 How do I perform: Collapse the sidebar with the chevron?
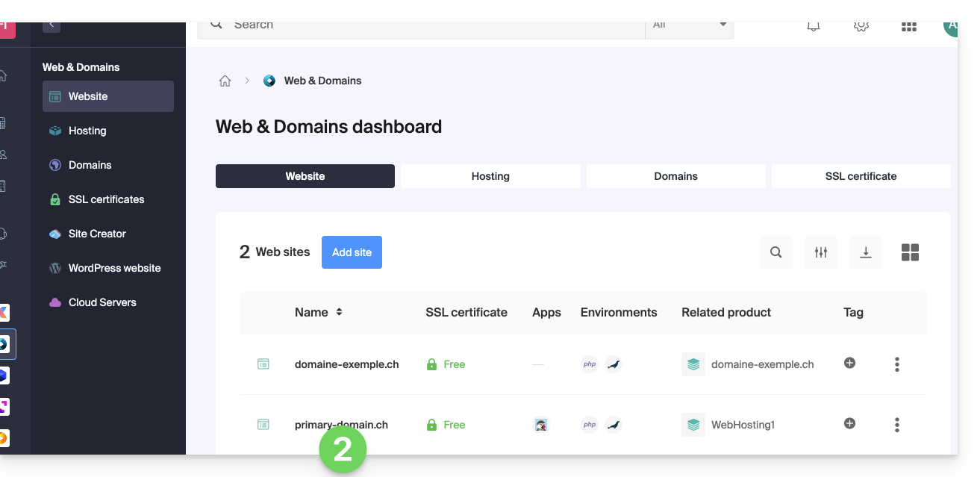[x=52, y=25]
